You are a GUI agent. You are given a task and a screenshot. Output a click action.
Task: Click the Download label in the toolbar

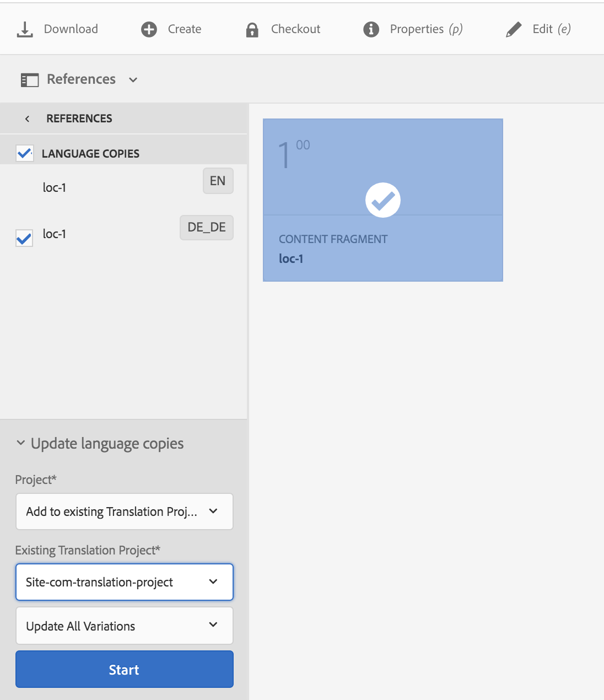coord(71,29)
